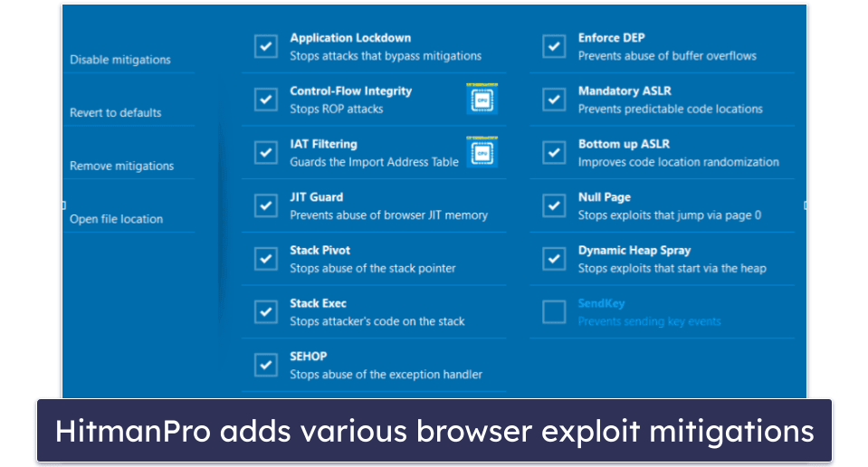Open file location from the side menu

tap(116, 219)
